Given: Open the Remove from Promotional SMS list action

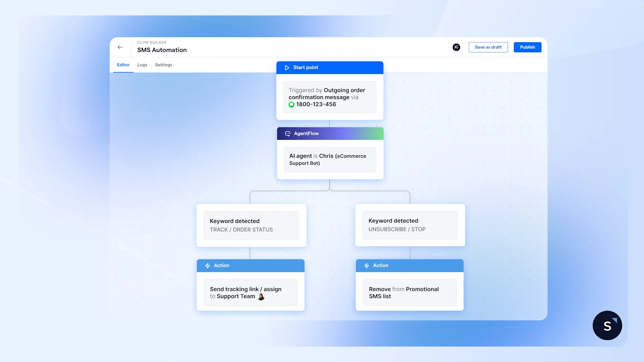Looking at the screenshot, I should tap(409, 292).
